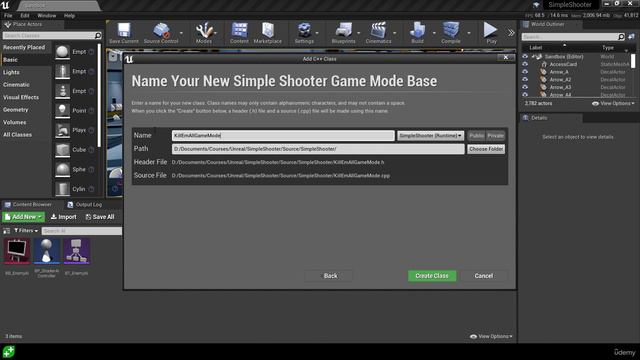Open the Source Control toolbar icon
Screen dimensions: 640x360
pyautogui.click(x=161, y=33)
